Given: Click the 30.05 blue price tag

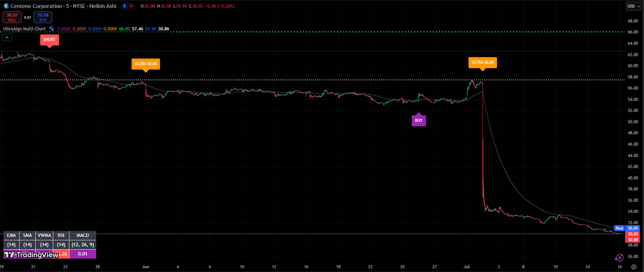Looking at the screenshot, I should click(x=632, y=228).
